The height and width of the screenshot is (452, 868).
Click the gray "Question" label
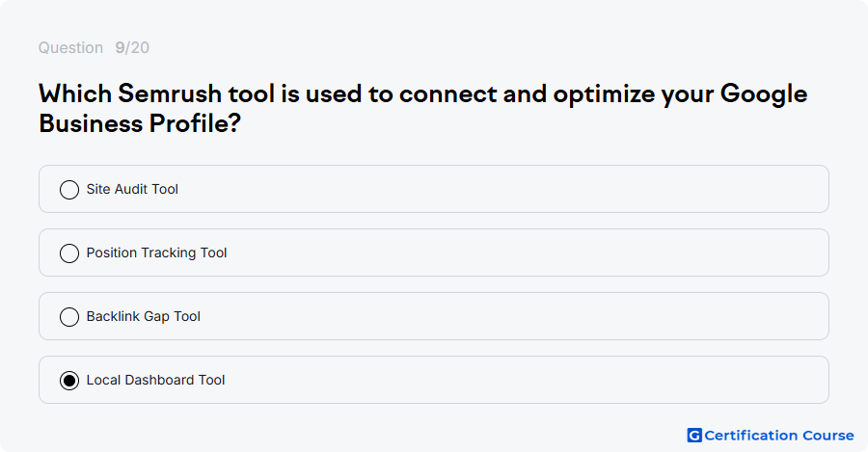tap(70, 47)
